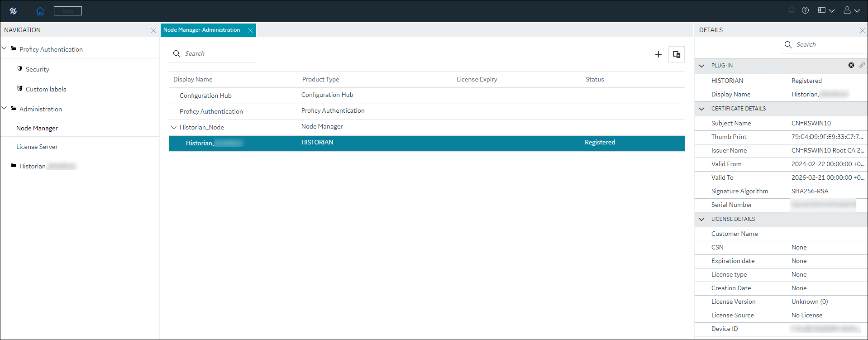
Task: Click the Subject Name value CN=RSWIN10
Action: 811,123
